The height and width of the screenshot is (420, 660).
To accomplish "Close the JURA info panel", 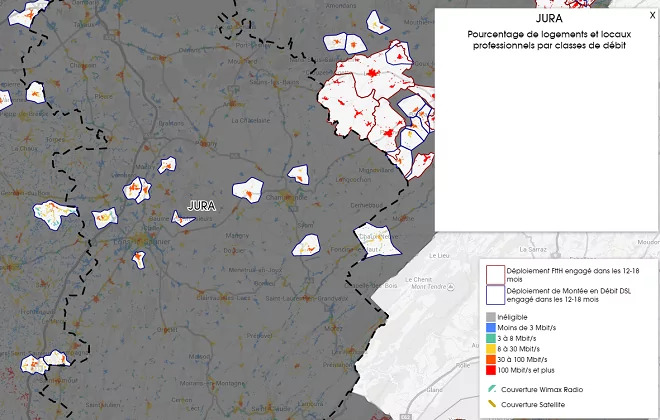I will [652, 15].
